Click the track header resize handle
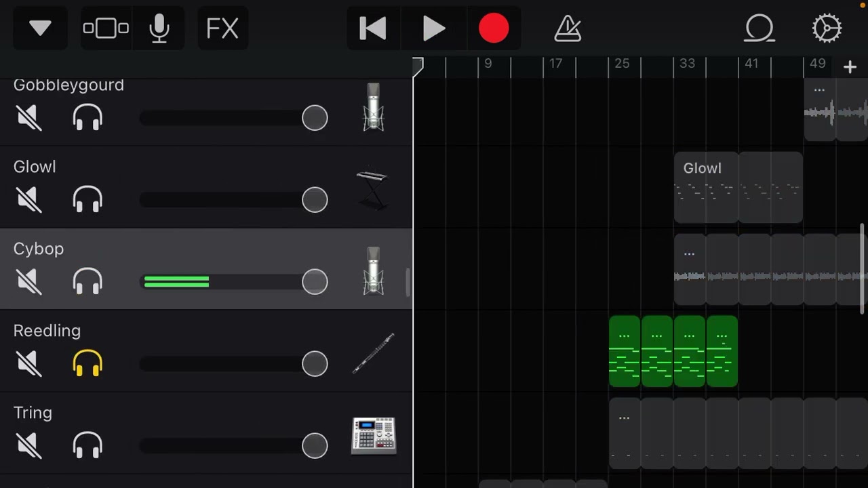 (x=408, y=282)
